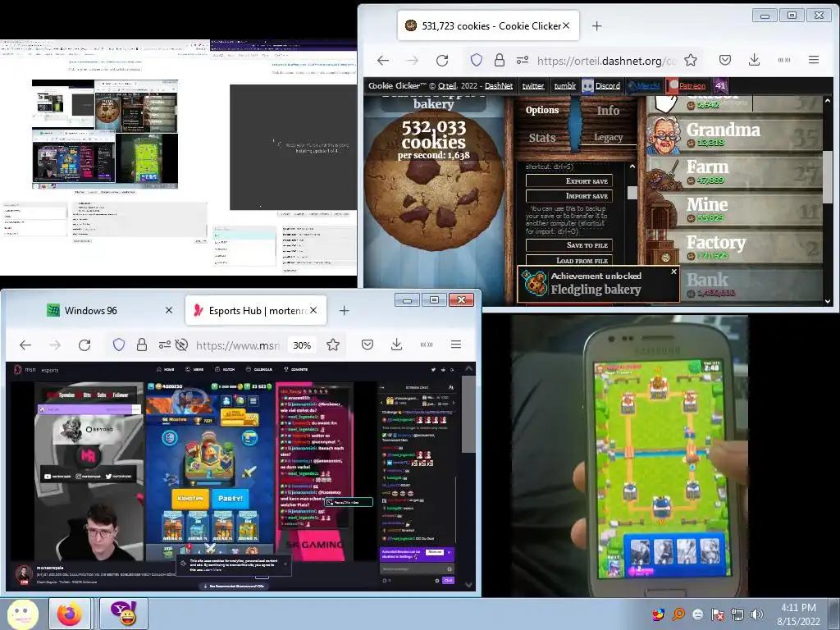Open Calendar in MSN esports navigation

259,370
